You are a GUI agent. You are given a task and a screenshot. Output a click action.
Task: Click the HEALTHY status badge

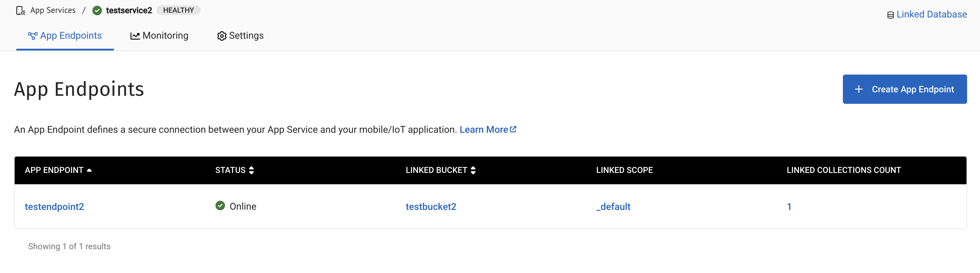pyautogui.click(x=178, y=10)
